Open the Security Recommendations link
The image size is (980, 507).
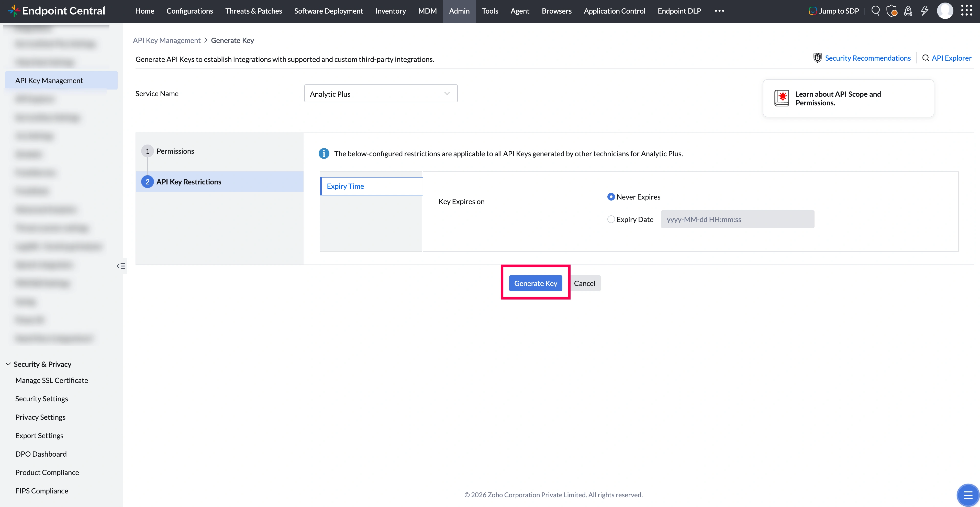click(x=868, y=58)
